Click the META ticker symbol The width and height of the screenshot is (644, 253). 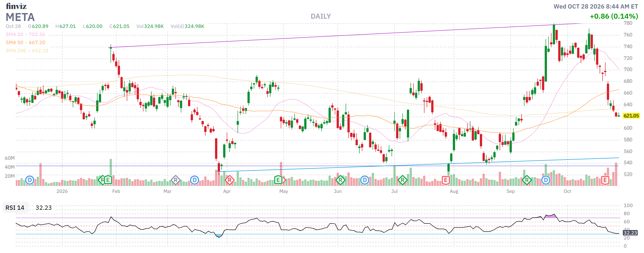(x=20, y=17)
